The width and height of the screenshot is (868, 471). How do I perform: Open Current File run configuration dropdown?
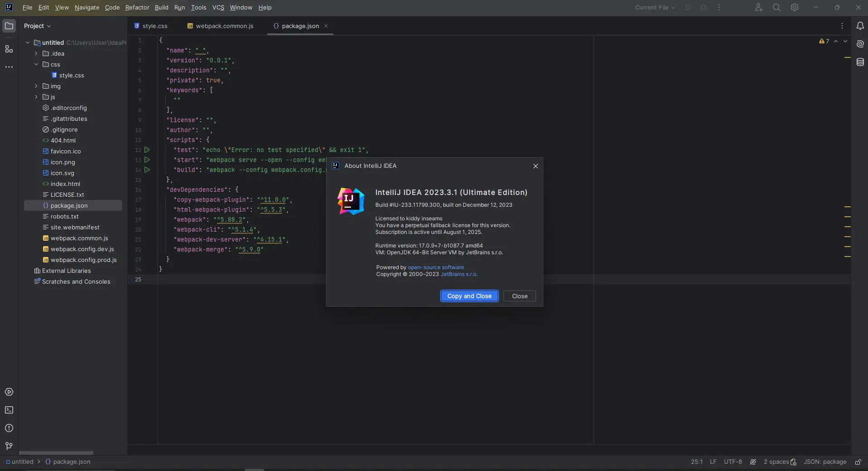pos(655,7)
